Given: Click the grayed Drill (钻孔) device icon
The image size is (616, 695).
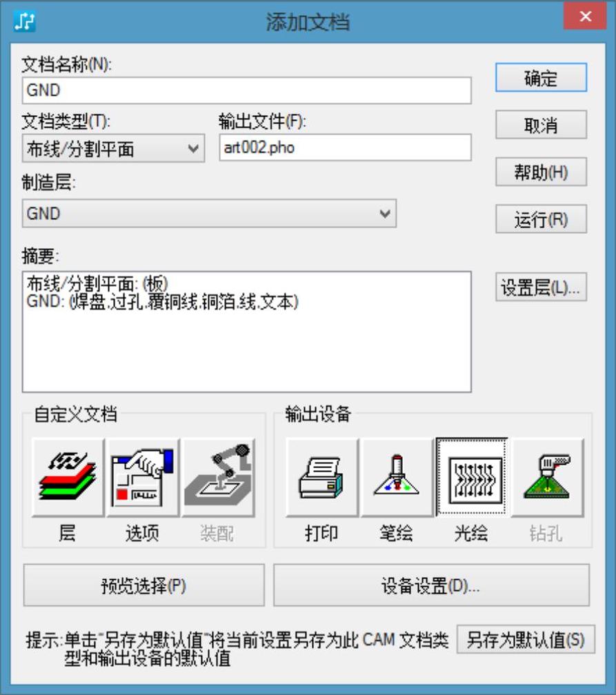Looking at the screenshot, I should tap(547, 478).
